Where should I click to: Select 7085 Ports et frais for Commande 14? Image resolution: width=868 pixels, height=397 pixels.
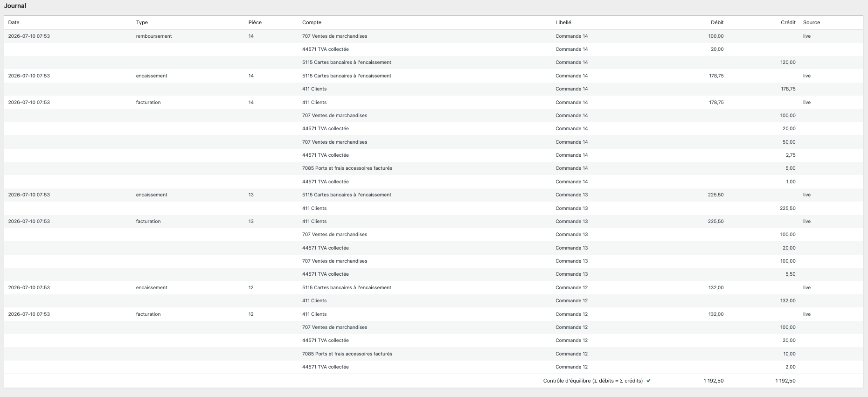coord(347,168)
